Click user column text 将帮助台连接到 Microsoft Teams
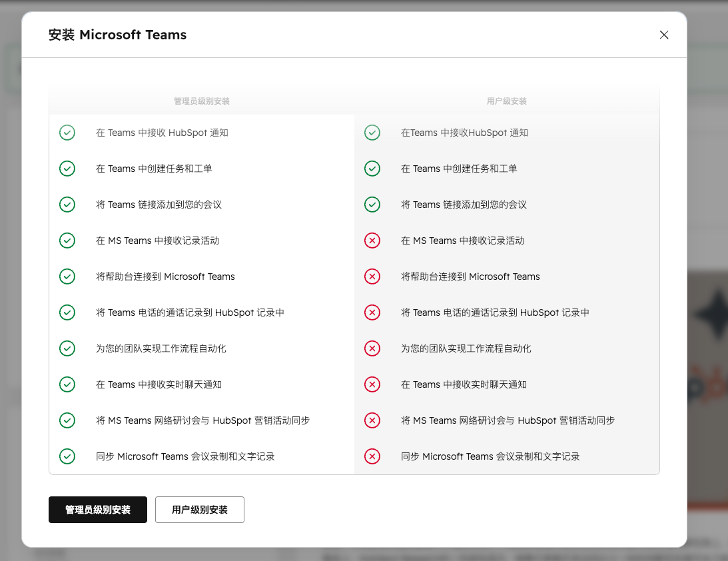 [470, 277]
